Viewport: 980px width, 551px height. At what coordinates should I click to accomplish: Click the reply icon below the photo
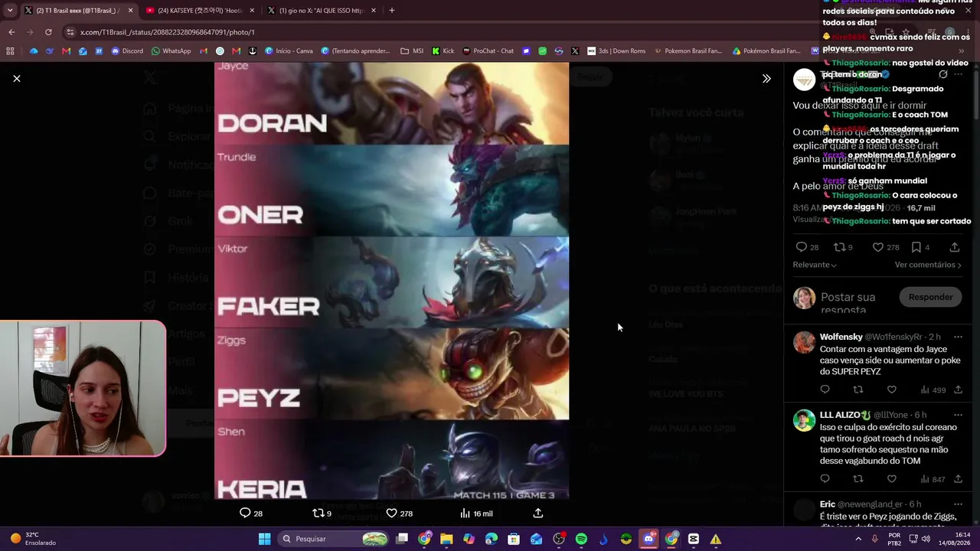[x=245, y=513]
